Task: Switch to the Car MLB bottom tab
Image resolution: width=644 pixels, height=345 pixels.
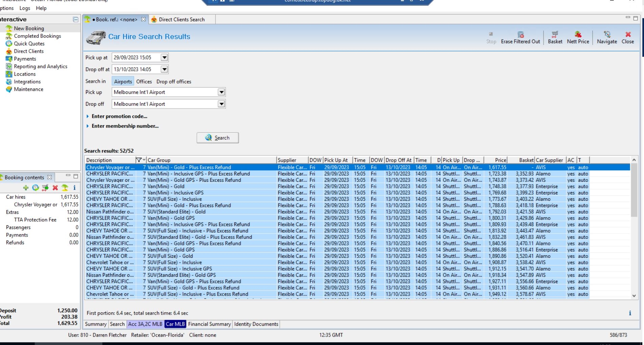Action: pos(175,324)
